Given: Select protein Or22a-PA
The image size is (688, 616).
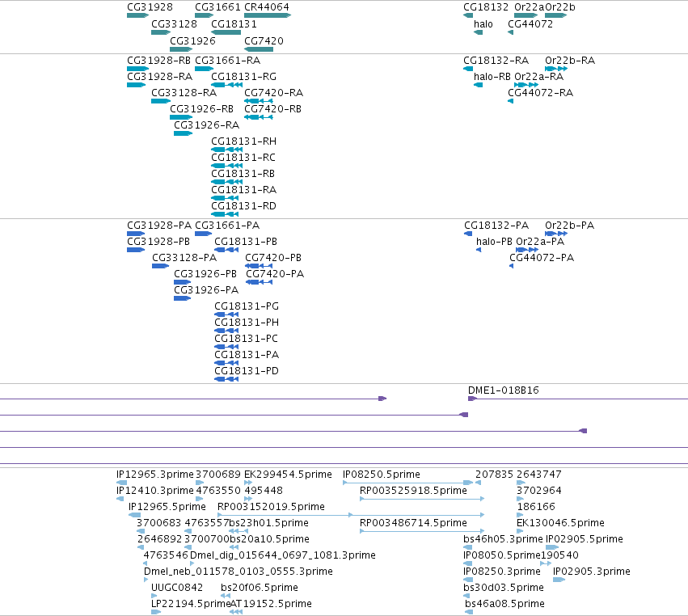Looking at the screenshot, I should [x=540, y=242].
